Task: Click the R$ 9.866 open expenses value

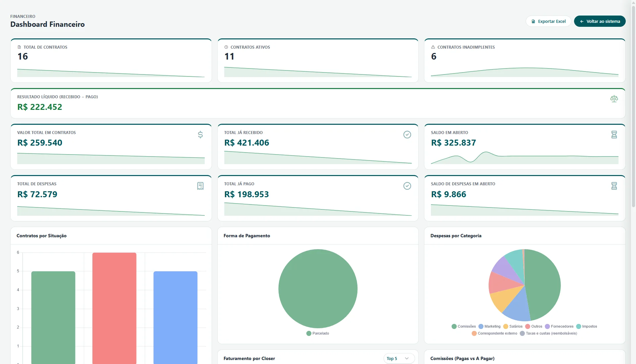Action: pyautogui.click(x=448, y=194)
